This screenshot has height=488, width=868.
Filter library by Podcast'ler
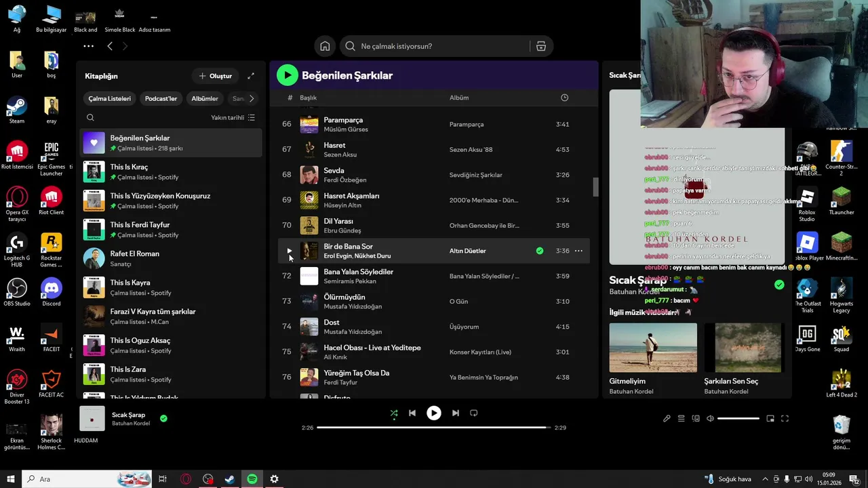coord(161,98)
